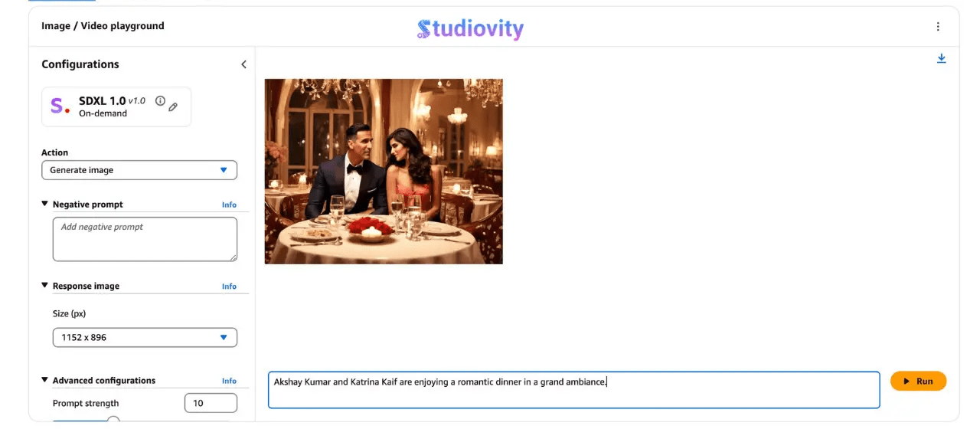Image resolution: width=980 pixels, height=429 pixels.
Task: Open Info link for Advanced configurations
Action: [229, 381]
